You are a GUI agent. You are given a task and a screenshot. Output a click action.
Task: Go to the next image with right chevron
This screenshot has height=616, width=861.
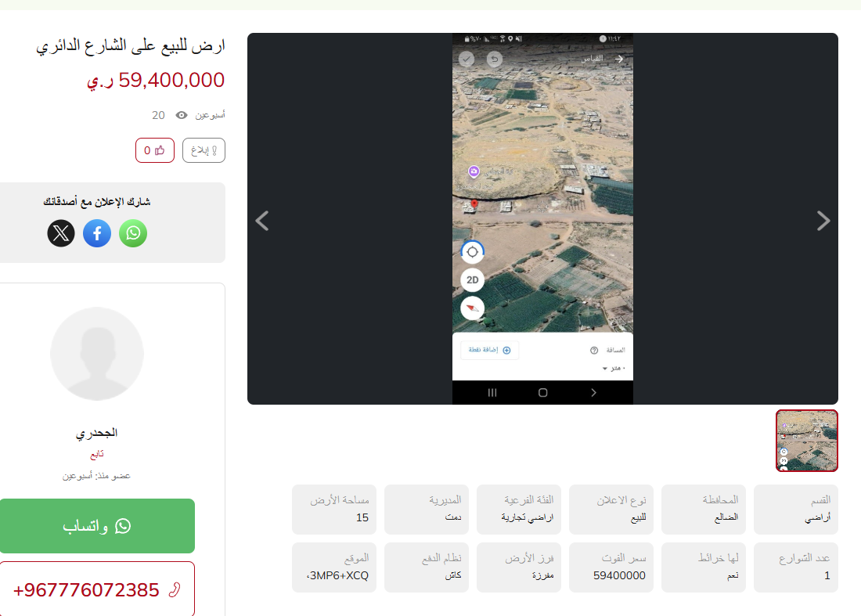point(823,221)
